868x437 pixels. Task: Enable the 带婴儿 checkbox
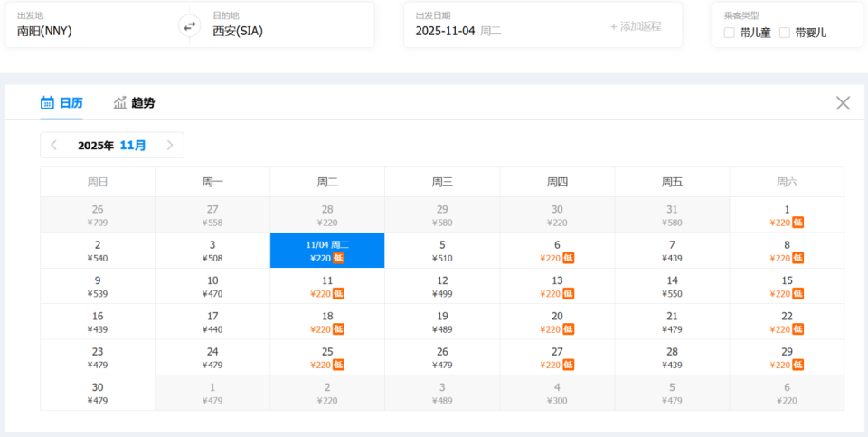[785, 33]
